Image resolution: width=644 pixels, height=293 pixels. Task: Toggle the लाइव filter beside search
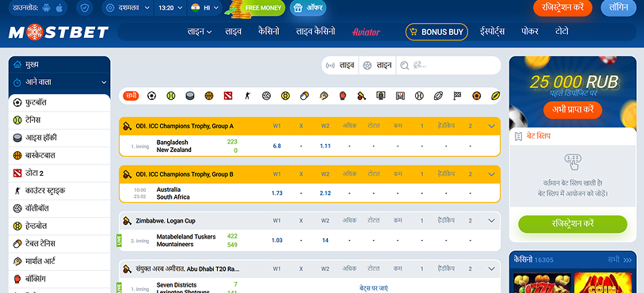[x=340, y=65]
